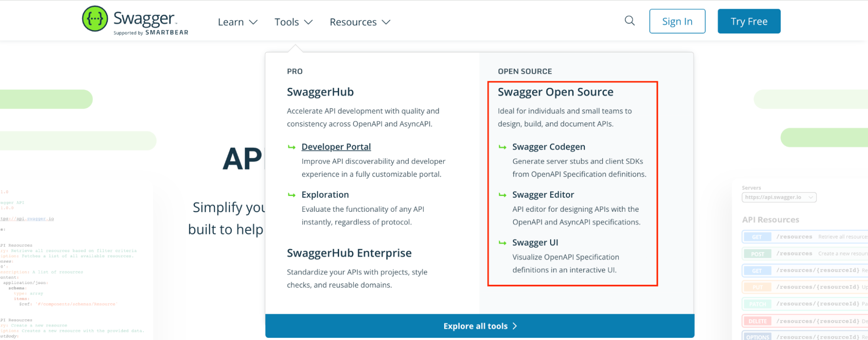Open SwaggerHub Enterprise link
The image size is (868, 340).
point(349,253)
